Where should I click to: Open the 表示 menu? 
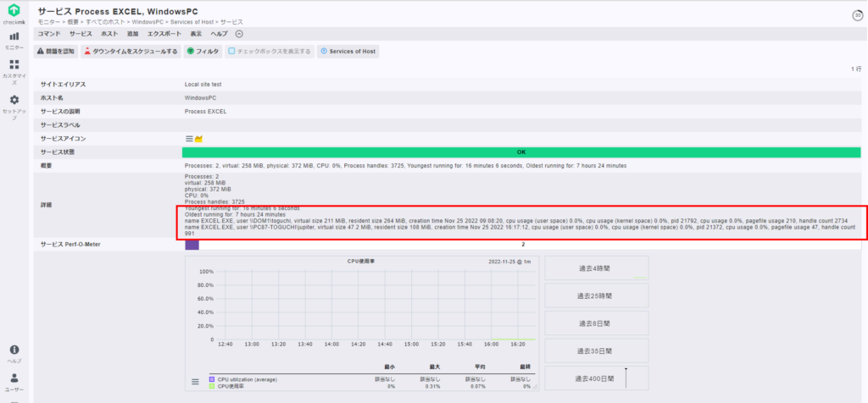coord(196,34)
